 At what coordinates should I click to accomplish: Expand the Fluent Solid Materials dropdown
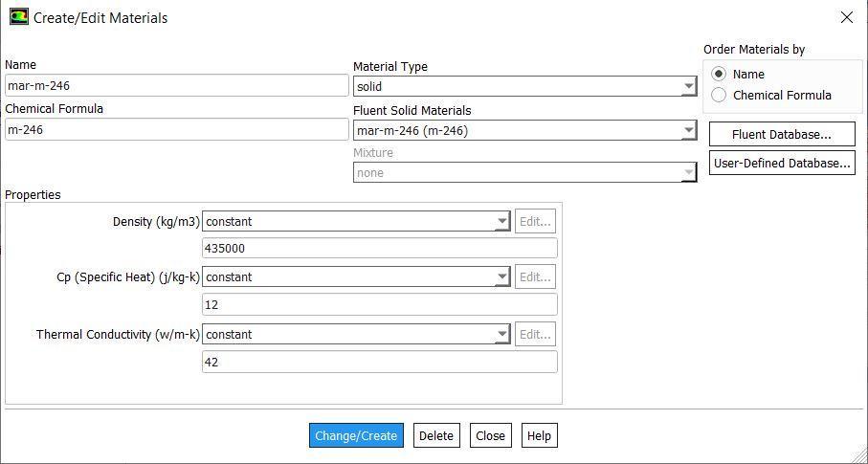coord(524,131)
